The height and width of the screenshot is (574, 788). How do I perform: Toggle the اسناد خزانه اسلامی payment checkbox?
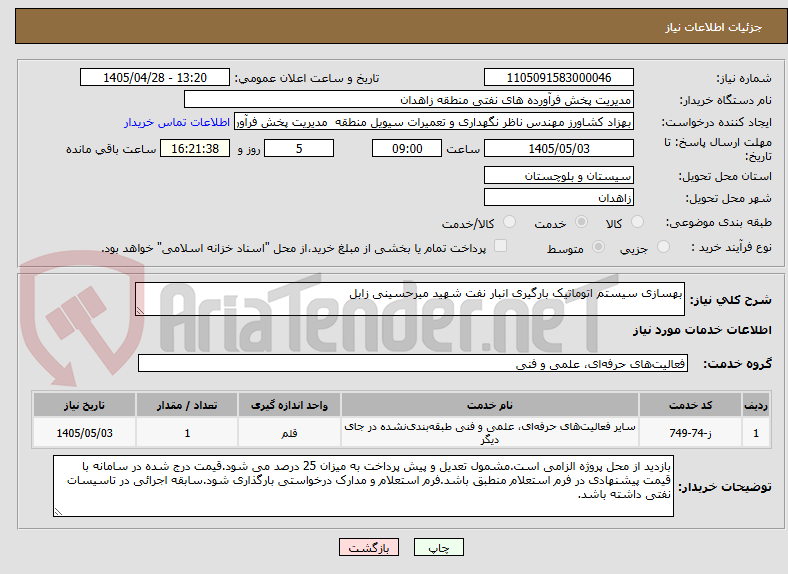click(500, 246)
